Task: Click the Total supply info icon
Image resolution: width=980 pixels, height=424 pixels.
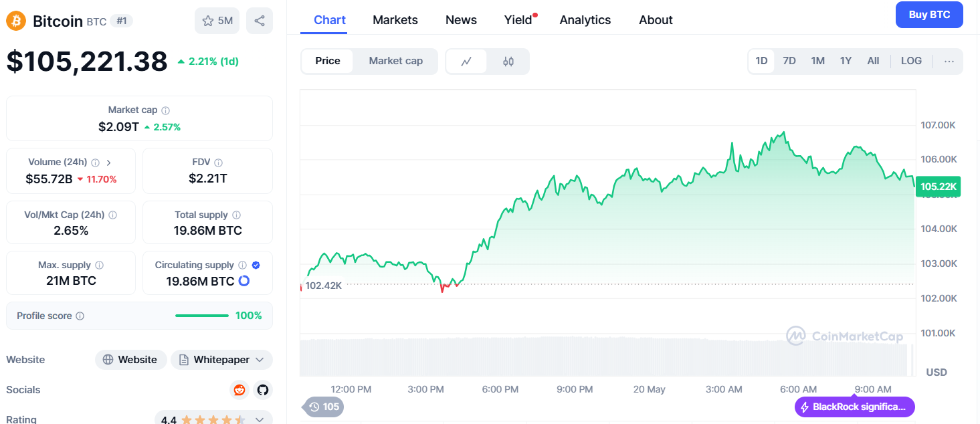Action: tap(236, 215)
